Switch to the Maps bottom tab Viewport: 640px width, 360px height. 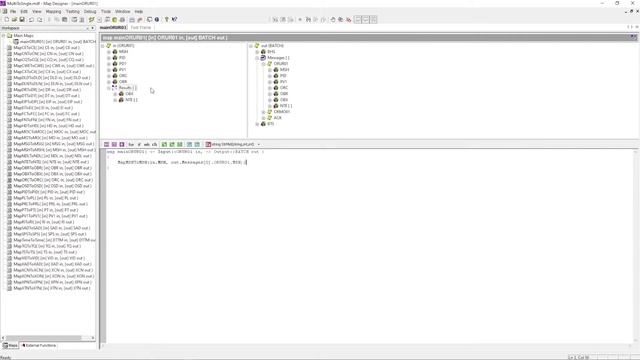coord(11,345)
